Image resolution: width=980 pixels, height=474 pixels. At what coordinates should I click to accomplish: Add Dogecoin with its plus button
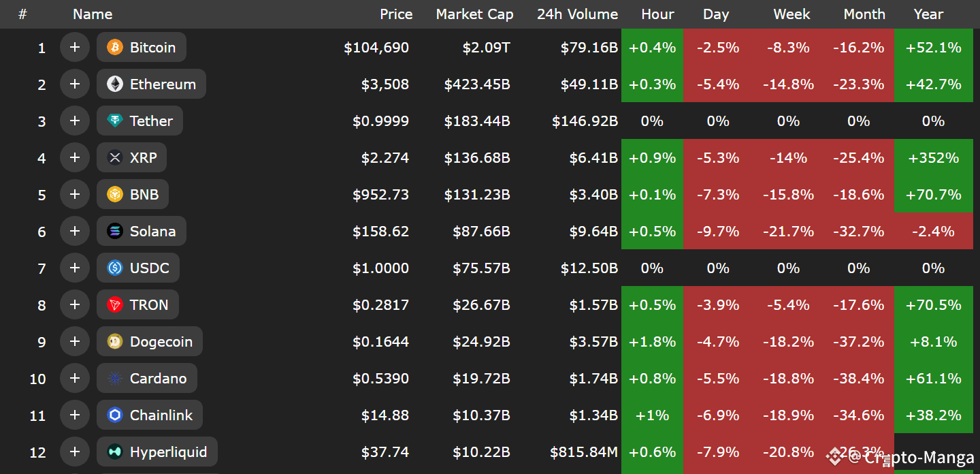click(75, 341)
